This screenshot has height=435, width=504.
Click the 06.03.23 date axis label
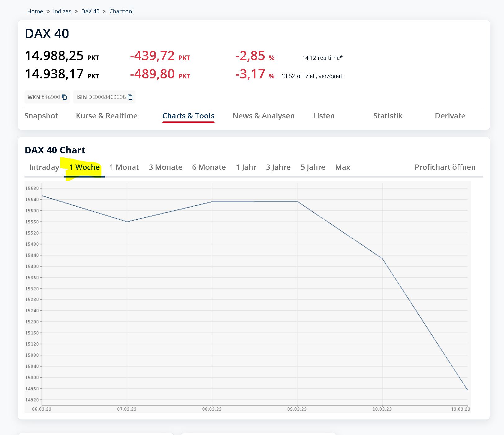[42, 409]
